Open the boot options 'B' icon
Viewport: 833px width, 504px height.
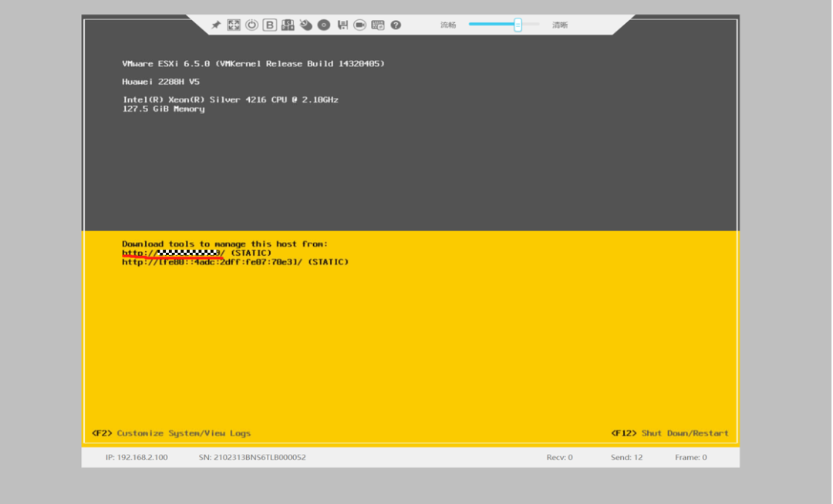[270, 25]
